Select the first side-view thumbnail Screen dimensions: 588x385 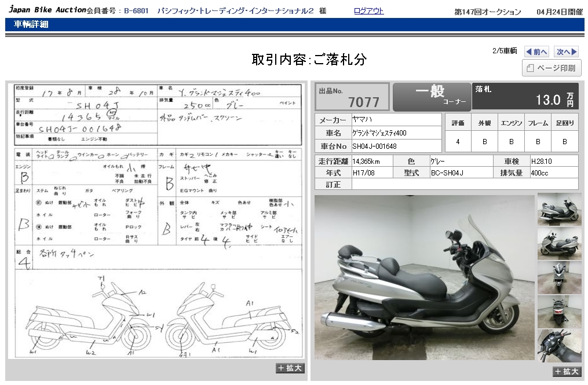coord(559,209)
